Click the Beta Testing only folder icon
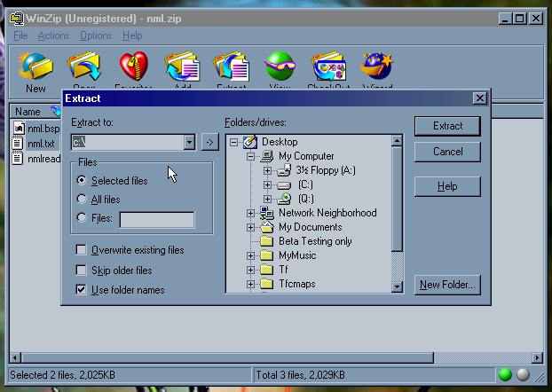The image size is (552, 392). click(x=267, y=241)
